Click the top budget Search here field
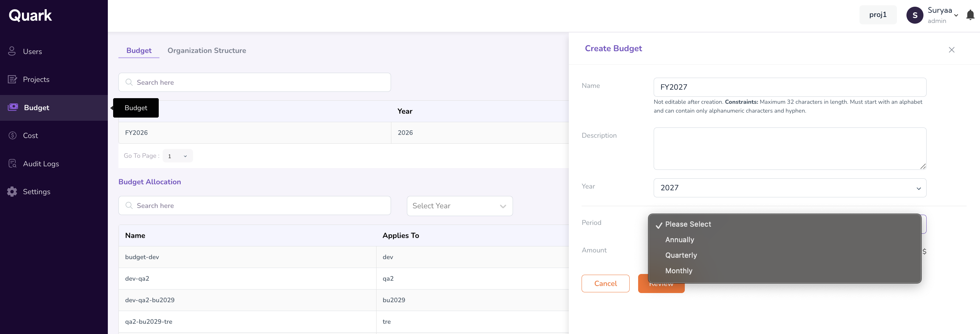The height and width of the screenshot is (334, 980). (x=255, y=82)
